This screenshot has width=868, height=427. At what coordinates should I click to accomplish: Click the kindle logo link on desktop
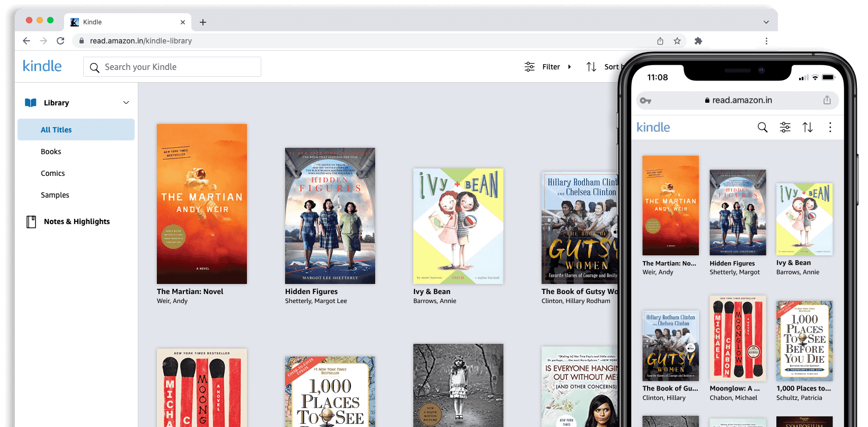point(42,66)
